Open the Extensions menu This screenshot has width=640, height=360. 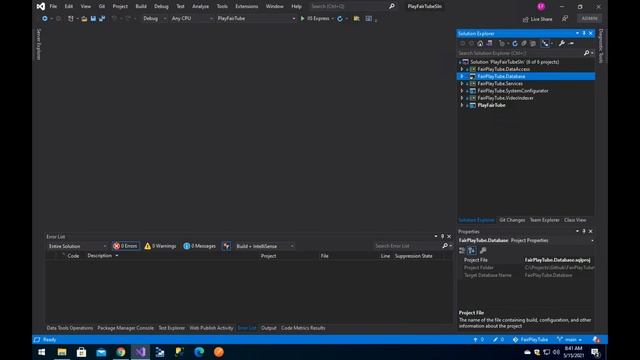[x=247, y=6]
